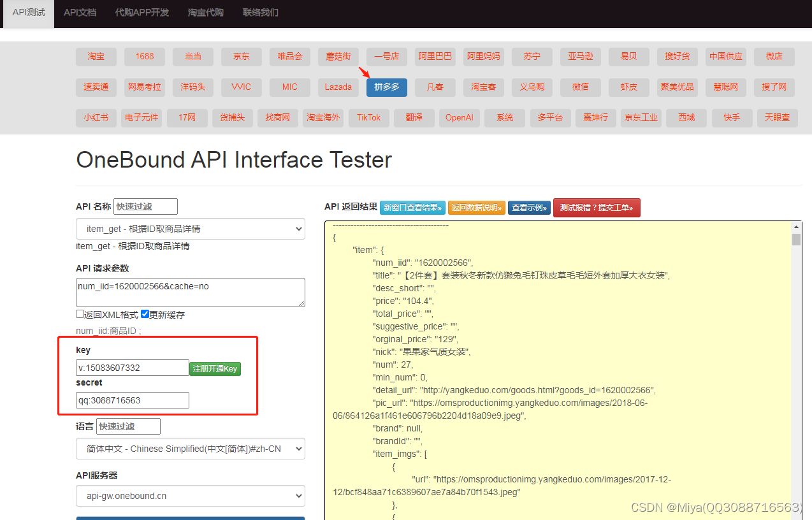Uncheck the 更新缓存 checkbox
The image size is (812, 520).
(x=145, y=314)
